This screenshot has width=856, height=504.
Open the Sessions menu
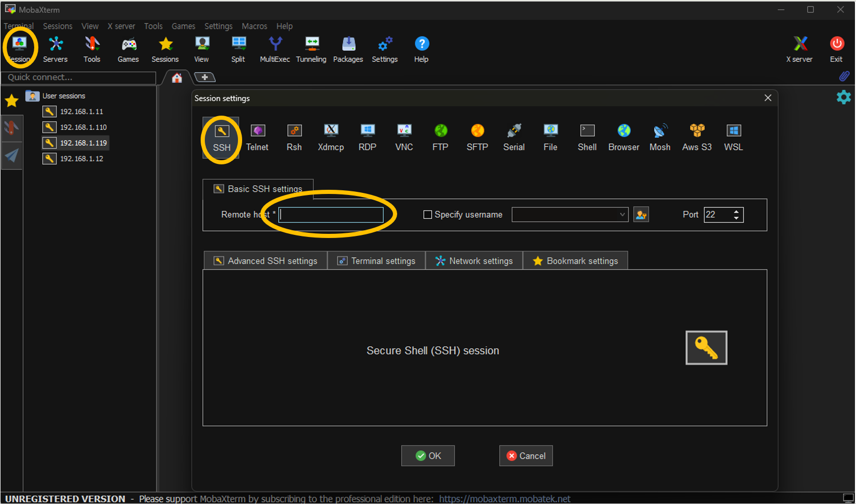point(58,26)
